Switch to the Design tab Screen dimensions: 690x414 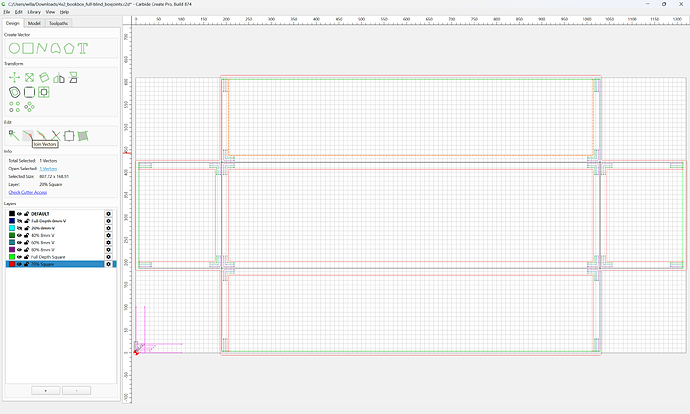pyautogui.click(x=13, y=23)
